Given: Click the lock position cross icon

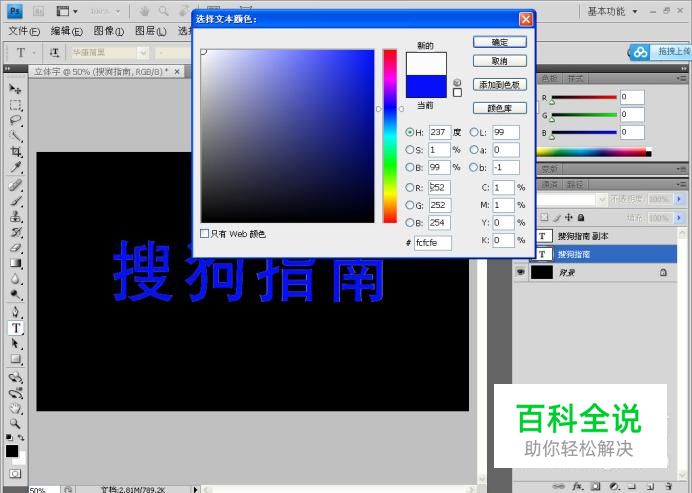Looking at the screenshot, I should [569, 217].
